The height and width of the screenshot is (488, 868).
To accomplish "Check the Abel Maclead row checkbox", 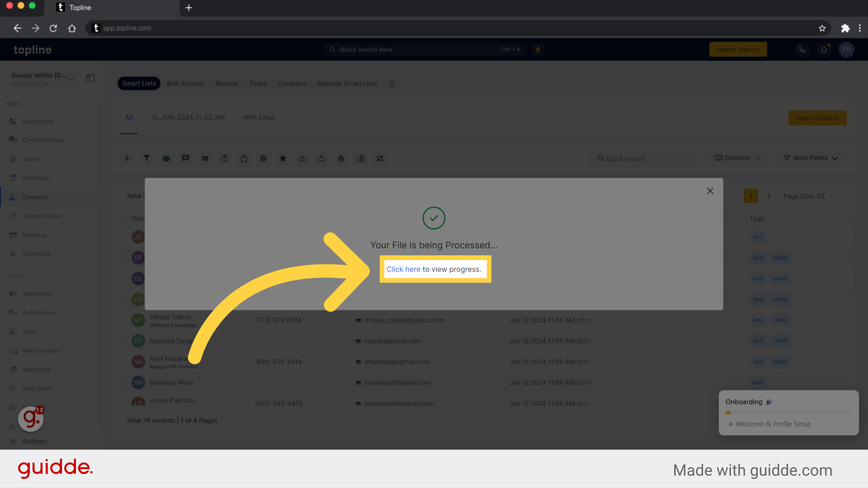I will [123, 362].
